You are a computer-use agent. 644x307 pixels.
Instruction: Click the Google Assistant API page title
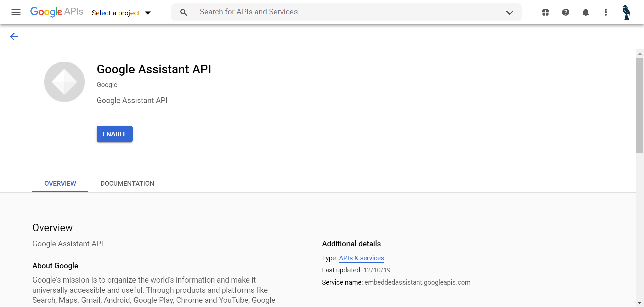pos(154,69)
